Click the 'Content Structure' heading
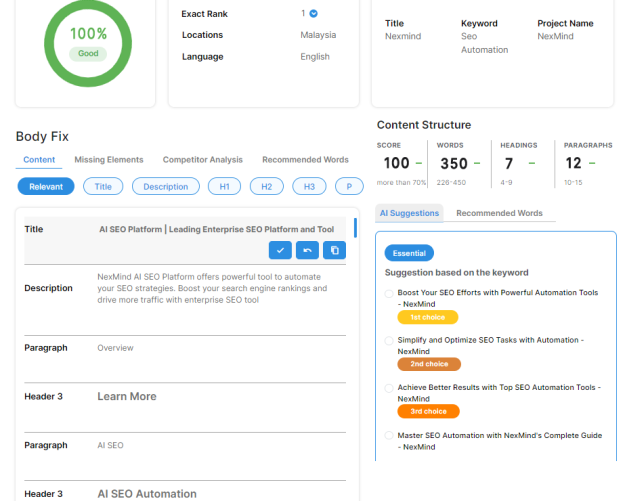Image resolution: width=627 pixels, height=501 pixels. point(424,125)
